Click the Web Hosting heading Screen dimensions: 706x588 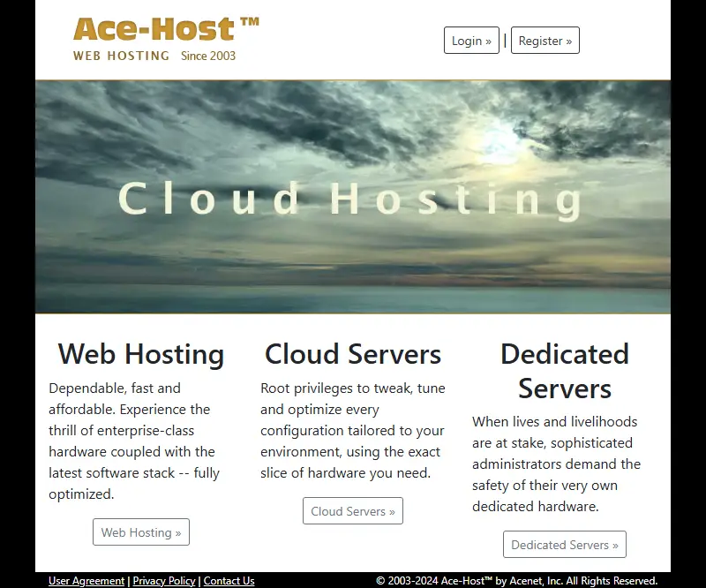pyautogui.click(x=141, y=354)
